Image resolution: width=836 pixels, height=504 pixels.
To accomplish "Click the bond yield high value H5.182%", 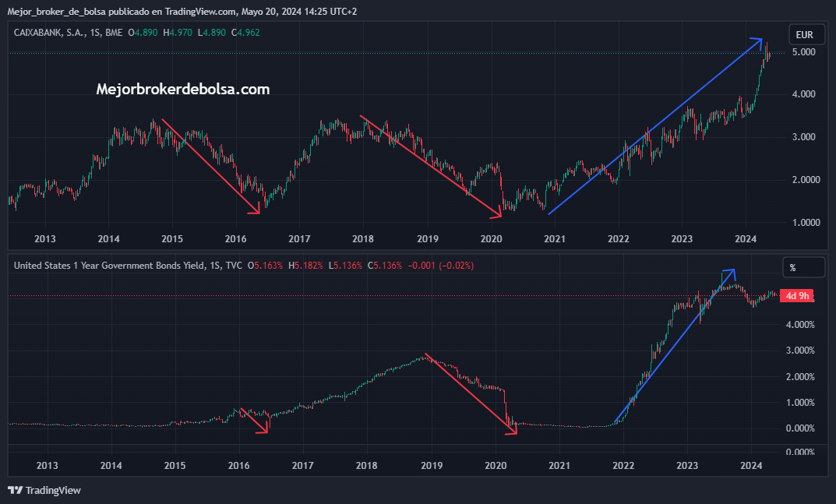I will point(305,265).
